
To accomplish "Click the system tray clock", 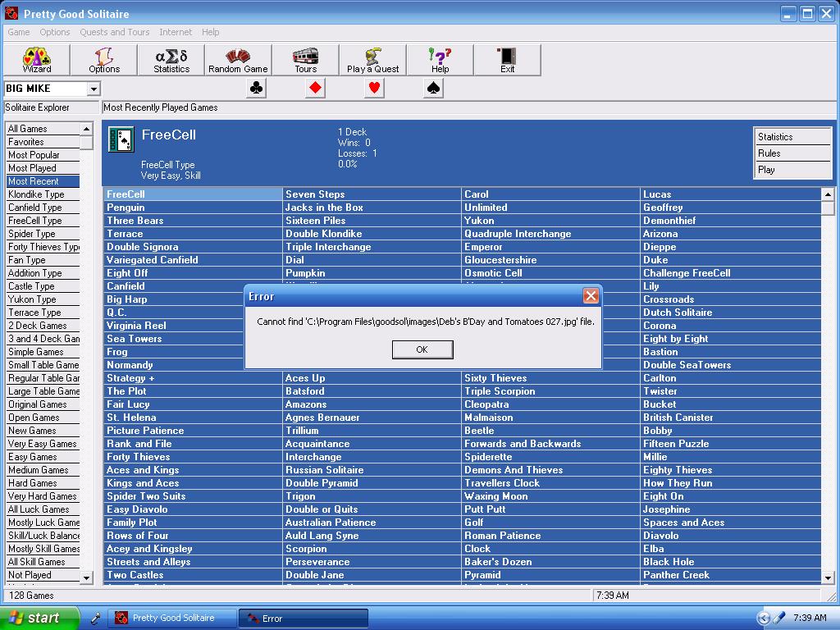I will (810, 618).
